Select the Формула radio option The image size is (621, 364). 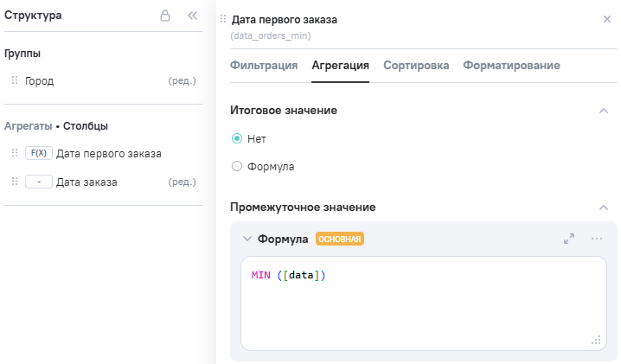click(x=237, y=166)
